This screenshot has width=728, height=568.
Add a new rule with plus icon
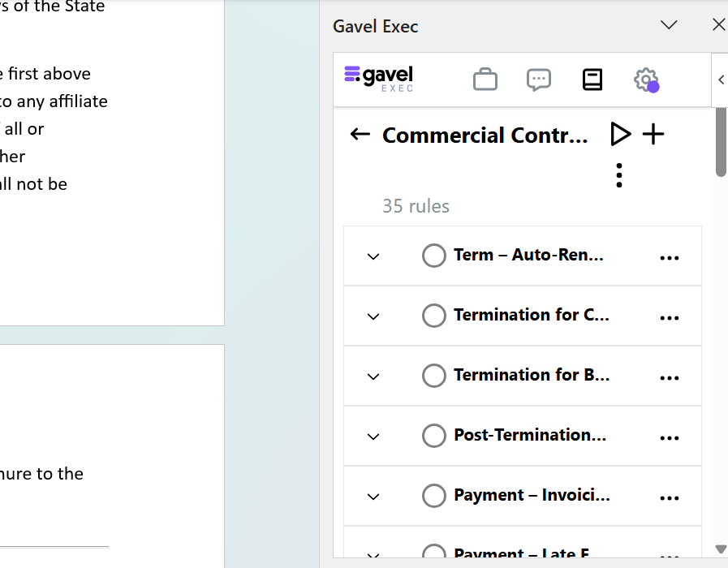click(x=653, y=135)
